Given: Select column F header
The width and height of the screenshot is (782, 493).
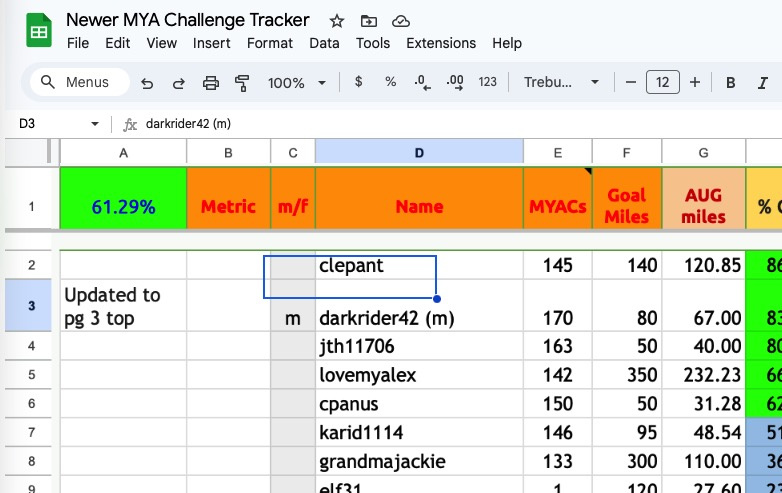Looking at the screenshot, I should coord(626,153).
